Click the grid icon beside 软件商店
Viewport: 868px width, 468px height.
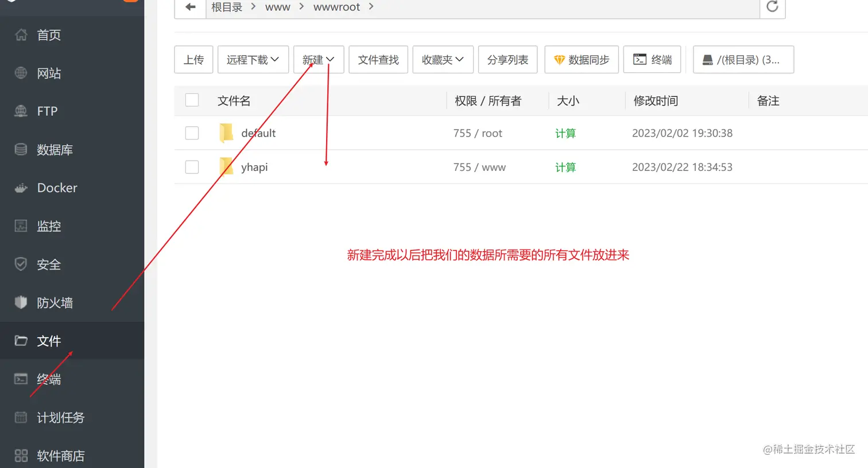pyautogui.click(x=21, y=456)
